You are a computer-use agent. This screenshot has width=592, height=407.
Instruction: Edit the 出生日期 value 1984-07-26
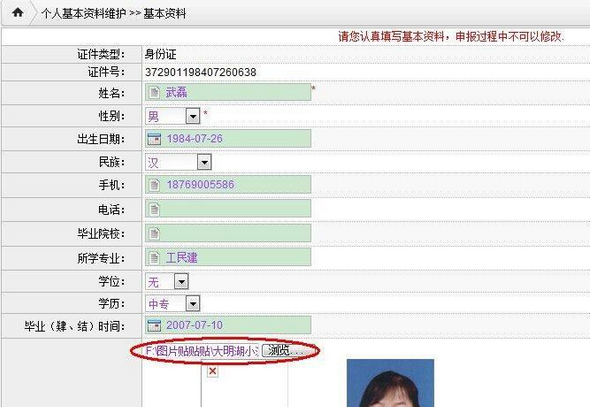[228, 139]
